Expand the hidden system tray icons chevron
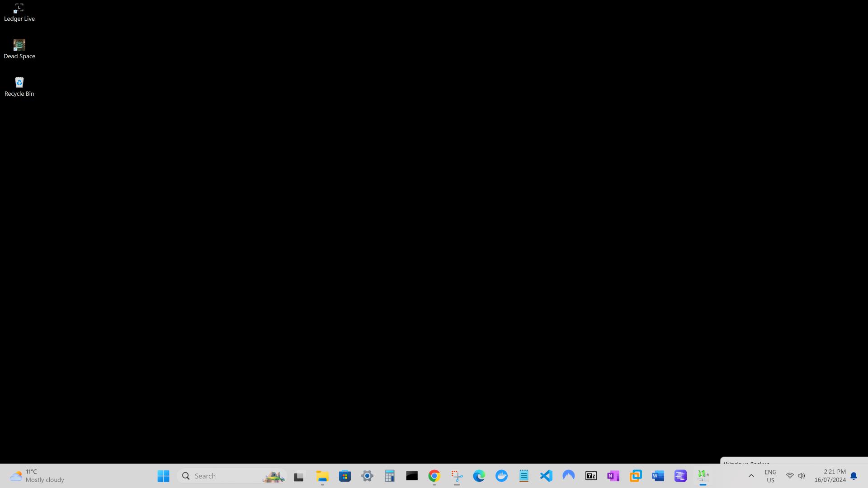Screen dimensions: 868x488 click(x=751, y=476)
